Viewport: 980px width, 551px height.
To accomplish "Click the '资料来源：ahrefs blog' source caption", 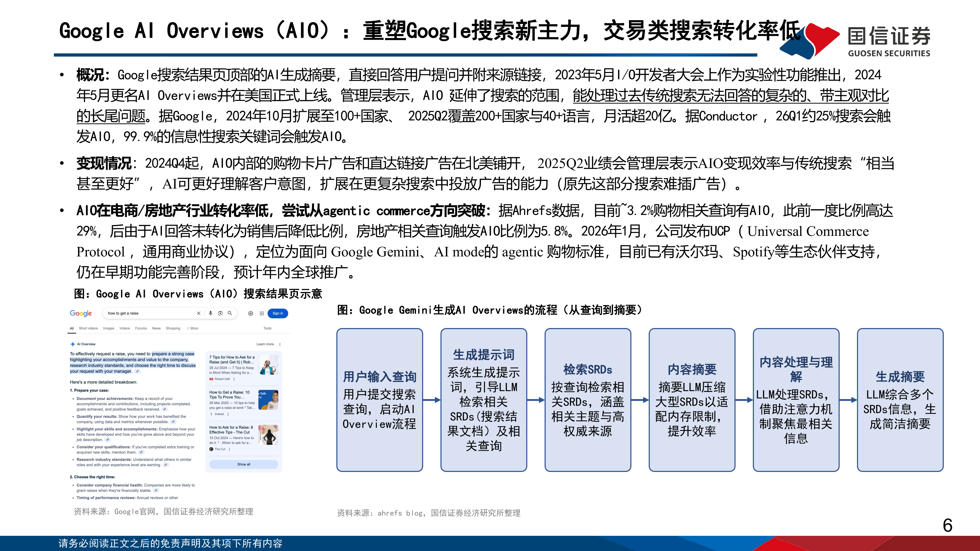I will (x=429, y=513).
